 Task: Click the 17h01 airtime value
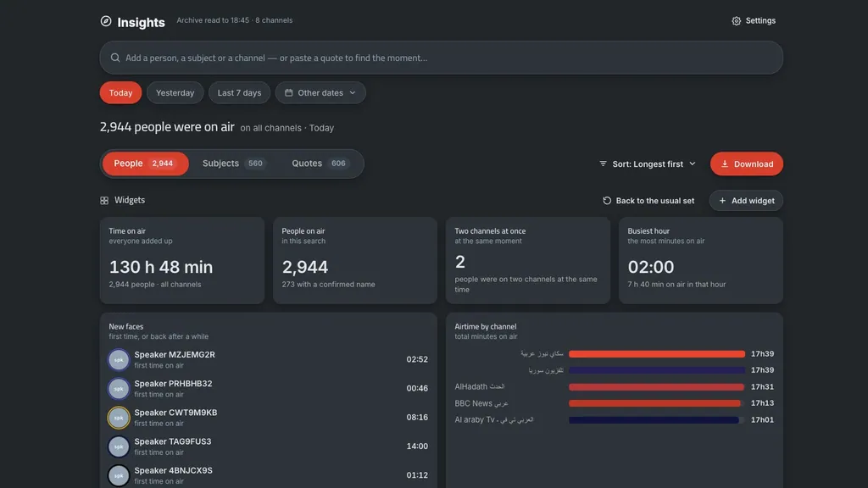[x=762, y=419]
